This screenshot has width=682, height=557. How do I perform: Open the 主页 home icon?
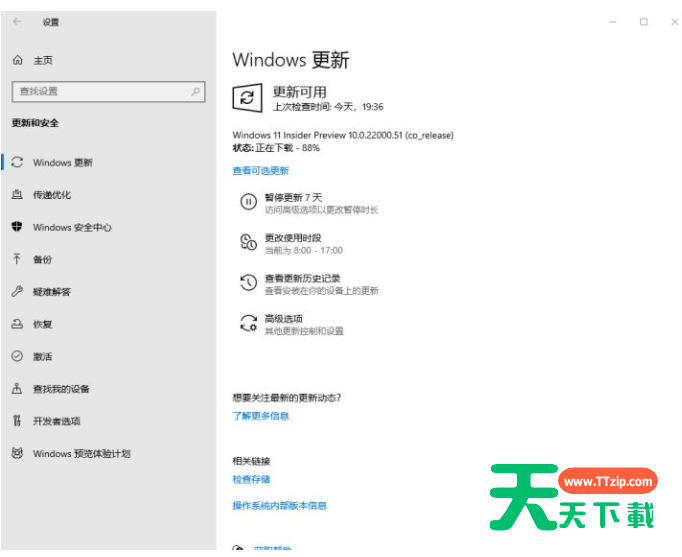pyautogui.click(x=17, y=60)
